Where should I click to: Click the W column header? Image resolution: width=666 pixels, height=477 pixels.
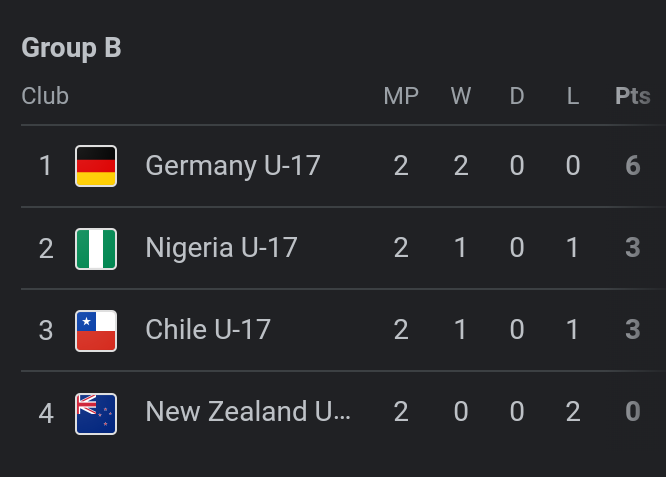pyautogui.click(x=461, y=97)
